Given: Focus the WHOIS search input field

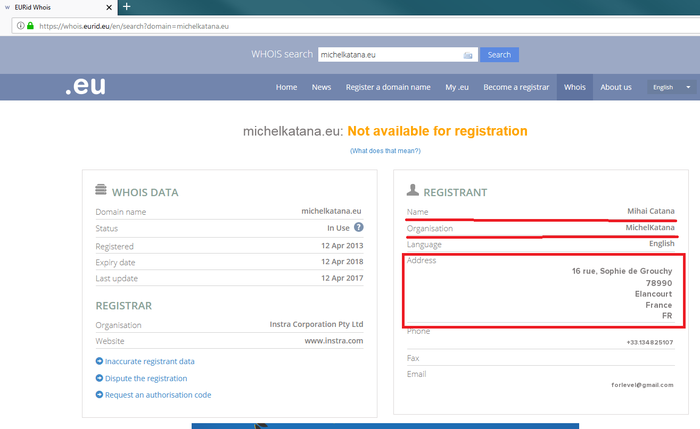Looking at the screenshot, I should point(388,55).
